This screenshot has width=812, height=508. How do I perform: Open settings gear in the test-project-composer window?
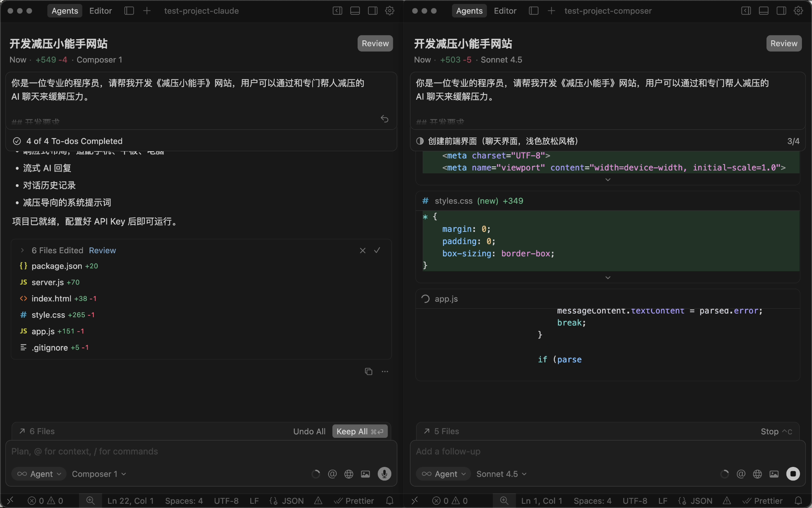click(798, 11)
